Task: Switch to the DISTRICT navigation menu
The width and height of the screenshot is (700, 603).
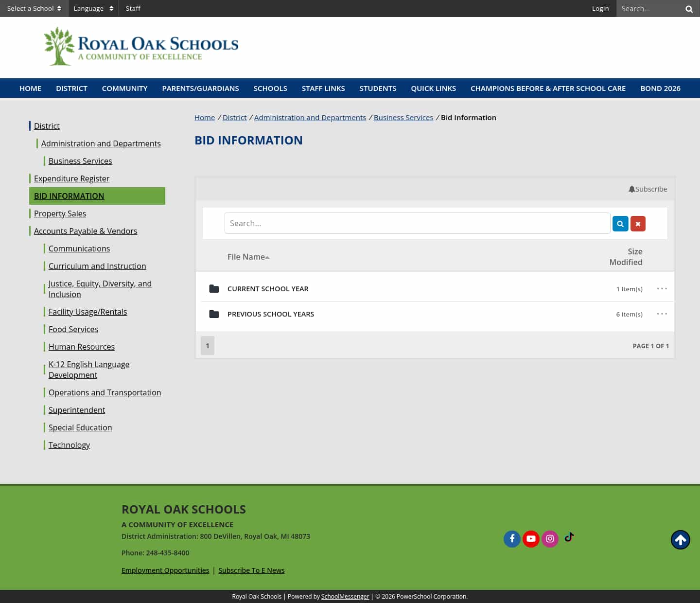Action: pyautogui.click(x=71, y=88)
